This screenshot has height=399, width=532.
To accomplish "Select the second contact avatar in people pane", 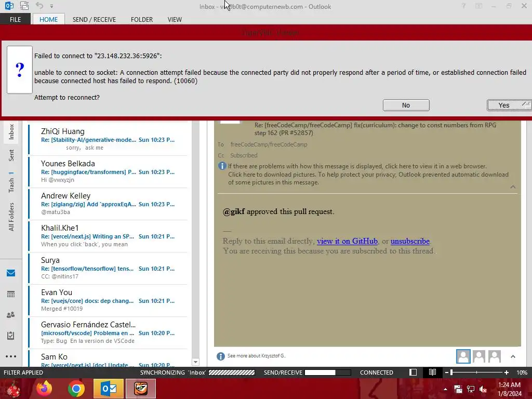I will [478, 356].
